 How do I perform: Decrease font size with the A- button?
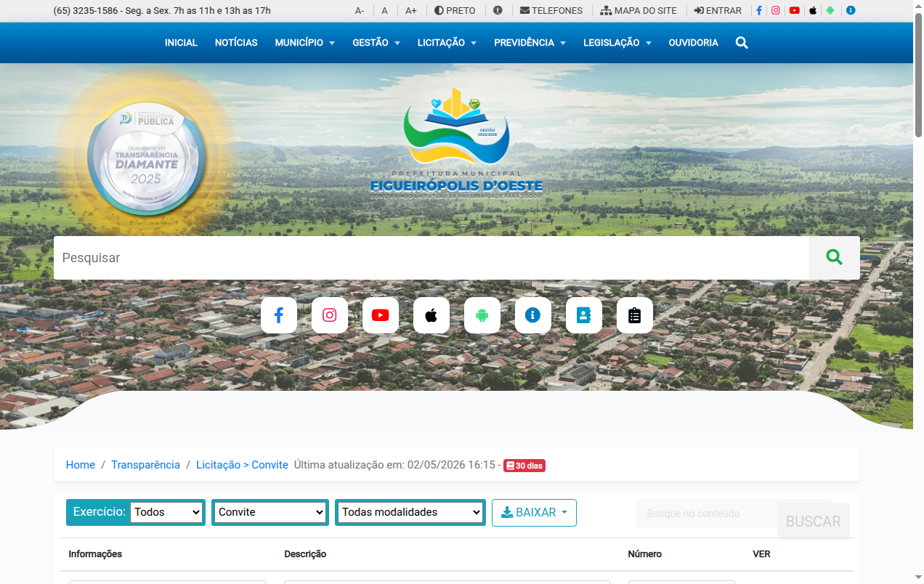(360, 11)
